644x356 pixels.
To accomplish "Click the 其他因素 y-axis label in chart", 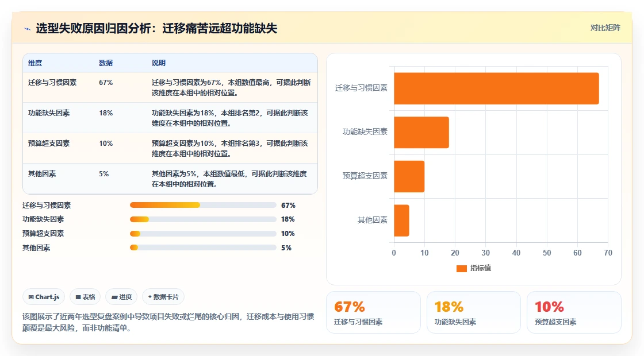I will coord(373,220).
